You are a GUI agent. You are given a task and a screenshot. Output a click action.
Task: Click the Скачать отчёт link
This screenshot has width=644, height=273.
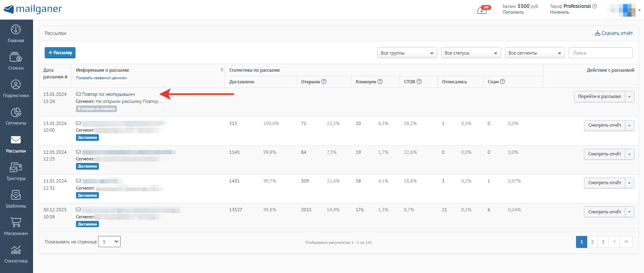614,33
